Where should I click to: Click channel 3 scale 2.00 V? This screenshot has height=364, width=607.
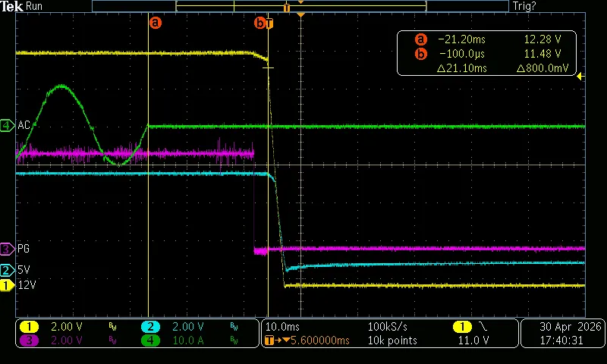click(67, 340)
